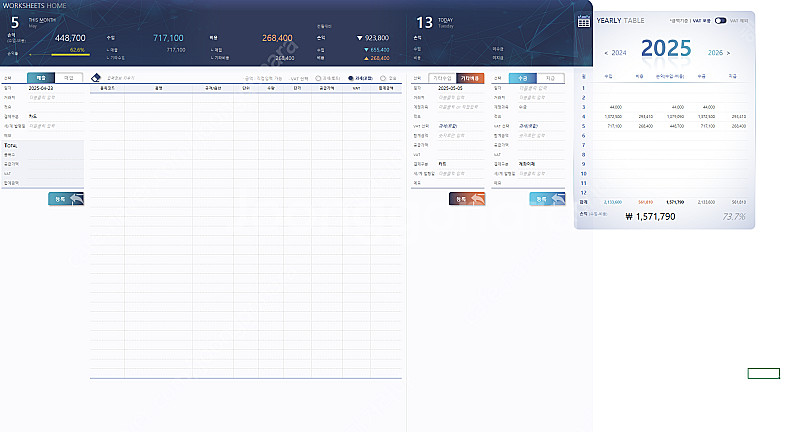Viewport: 800px width, 432px height.
Task: Click the orange register button
Action: (467, 199)
